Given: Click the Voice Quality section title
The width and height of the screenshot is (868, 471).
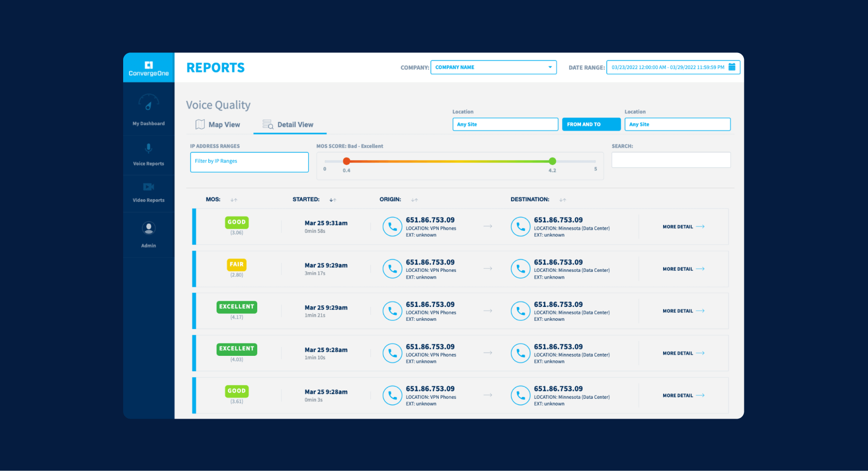Looking at the screenshot, I should [x=218, y=105].
